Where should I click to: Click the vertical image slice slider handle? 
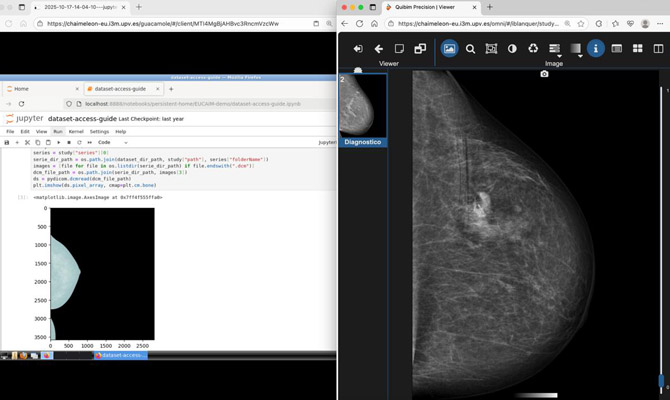coord(661,380)
